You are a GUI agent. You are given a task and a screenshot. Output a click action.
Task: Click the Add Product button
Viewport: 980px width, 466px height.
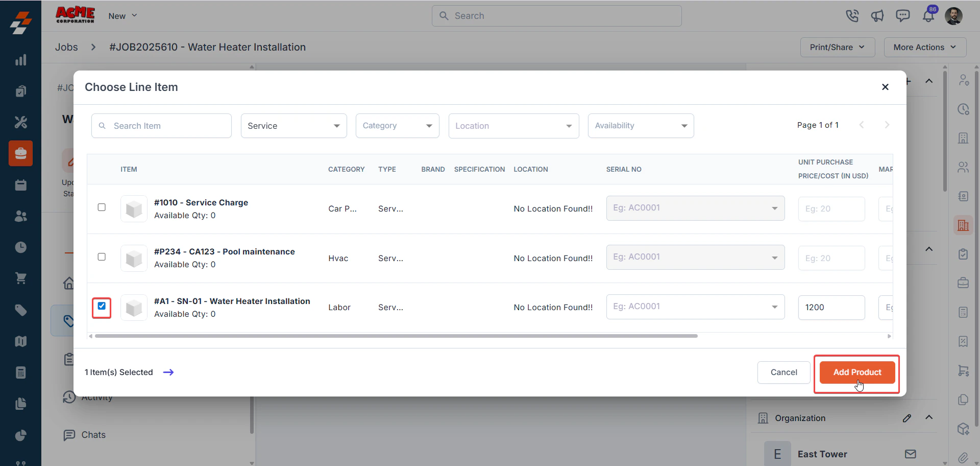click(857, 372)
